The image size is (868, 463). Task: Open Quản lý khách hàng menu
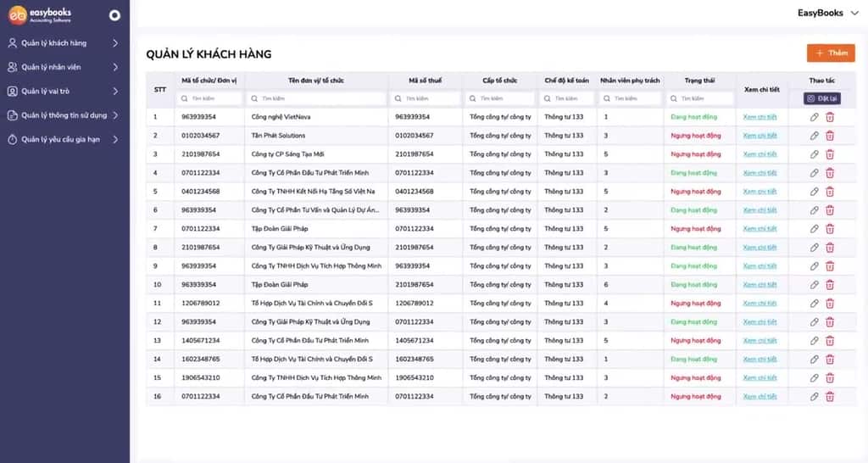pyautogui.click(x=53, y=43)
